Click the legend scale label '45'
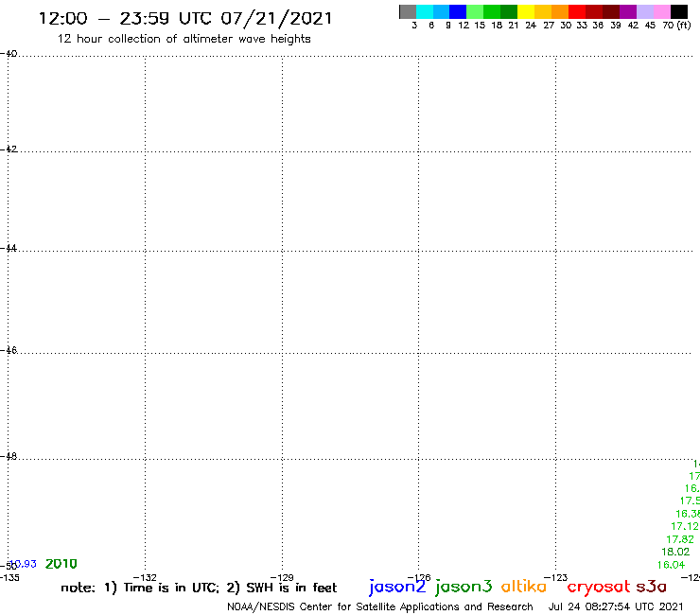Viewport: 700px width, 615px height. (650, 26)
